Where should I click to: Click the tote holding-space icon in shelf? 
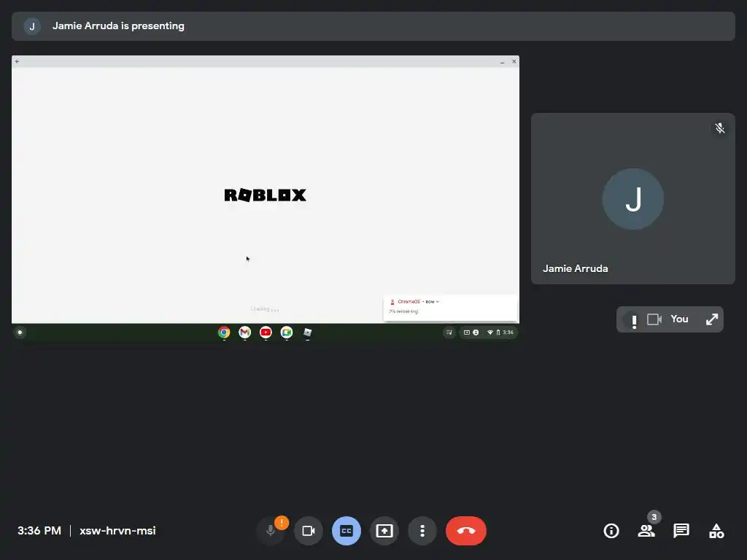pos(449,332)
